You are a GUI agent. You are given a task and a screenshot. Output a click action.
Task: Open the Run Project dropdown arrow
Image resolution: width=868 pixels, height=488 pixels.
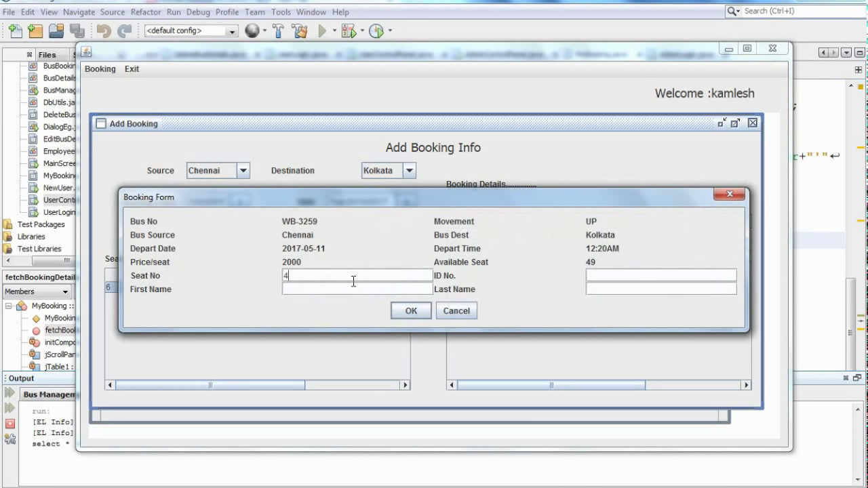(334, 31)
